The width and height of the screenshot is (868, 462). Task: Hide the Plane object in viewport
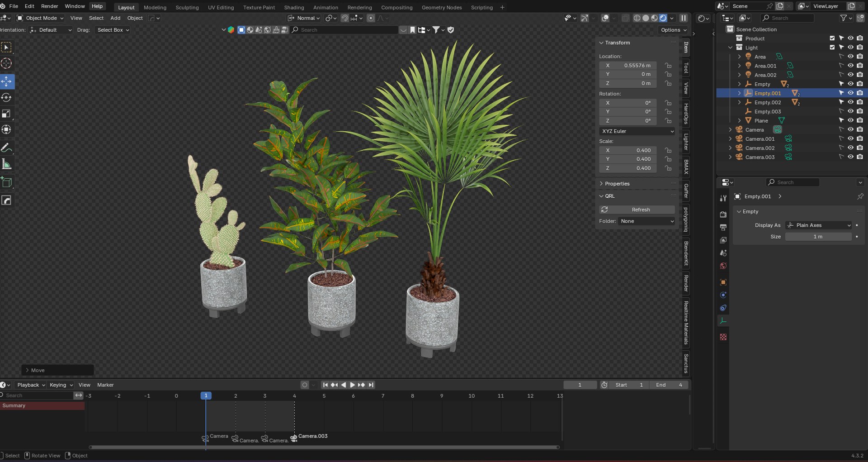click(850, 120)
